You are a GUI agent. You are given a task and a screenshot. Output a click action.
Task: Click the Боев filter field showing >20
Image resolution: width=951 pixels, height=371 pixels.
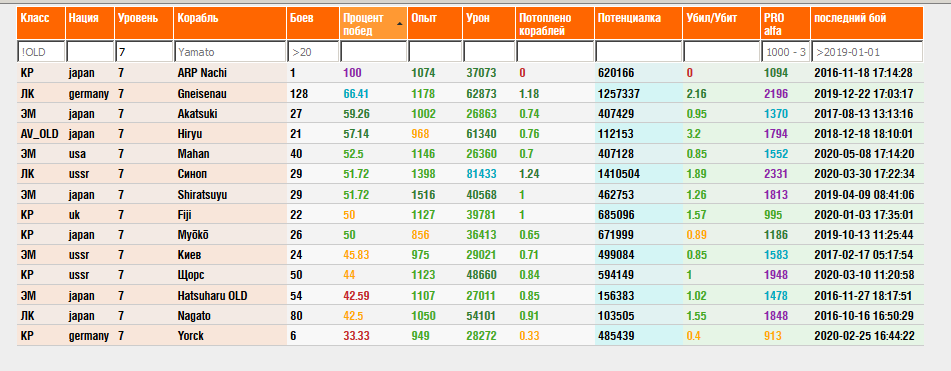point(313,52)
